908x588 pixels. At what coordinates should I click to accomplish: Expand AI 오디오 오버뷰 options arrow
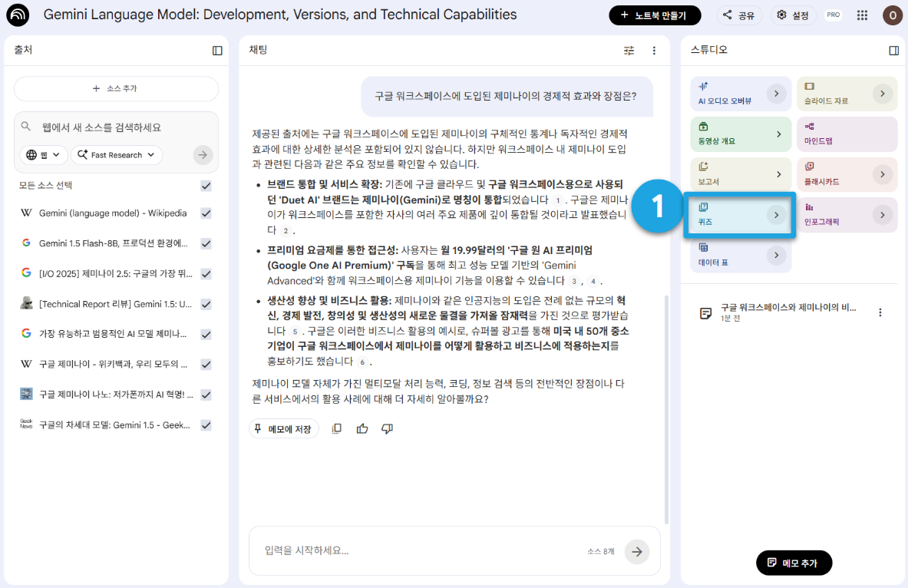point(777,94)
